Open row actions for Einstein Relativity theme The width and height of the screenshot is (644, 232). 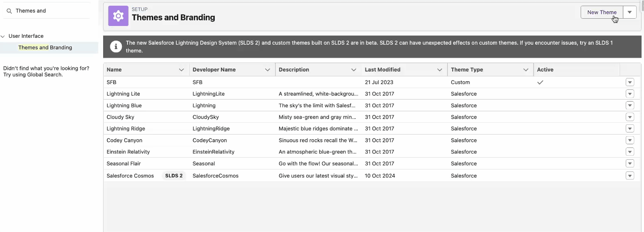[x=630, y=152]
